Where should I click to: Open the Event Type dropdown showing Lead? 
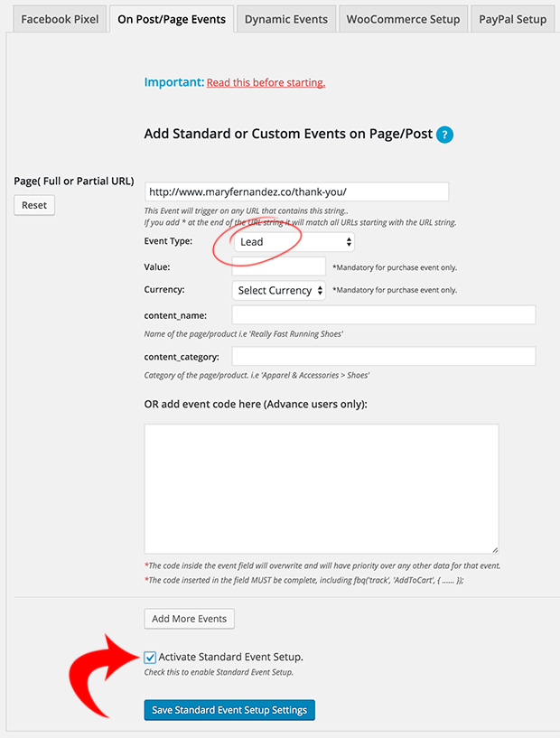[294, 242]
